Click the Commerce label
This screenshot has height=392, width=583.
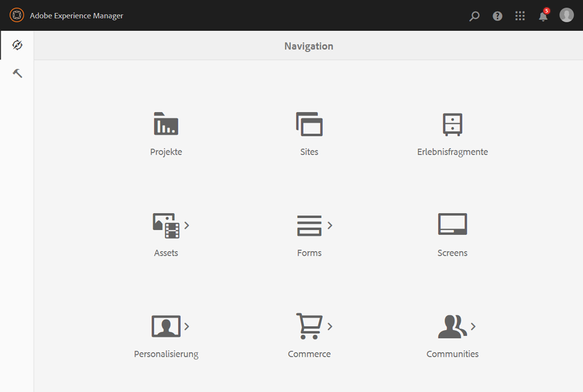tap(309, 354)
